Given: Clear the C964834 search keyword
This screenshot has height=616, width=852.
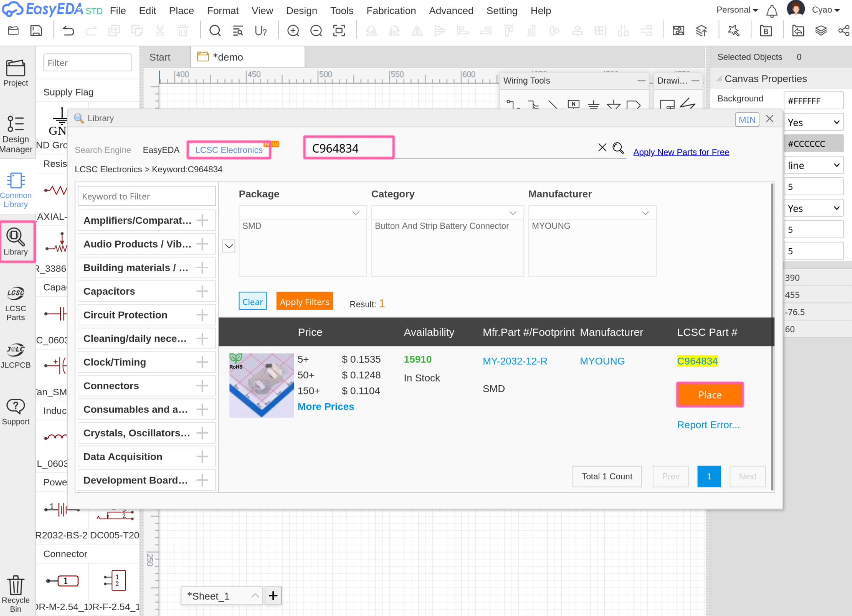Looking at the screenshot, I should (602, 148).
